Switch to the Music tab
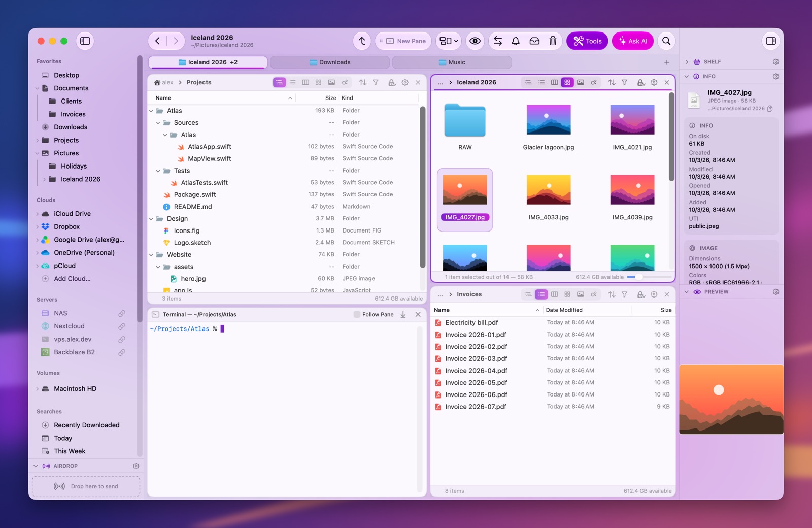 click(x=452, y=62)
